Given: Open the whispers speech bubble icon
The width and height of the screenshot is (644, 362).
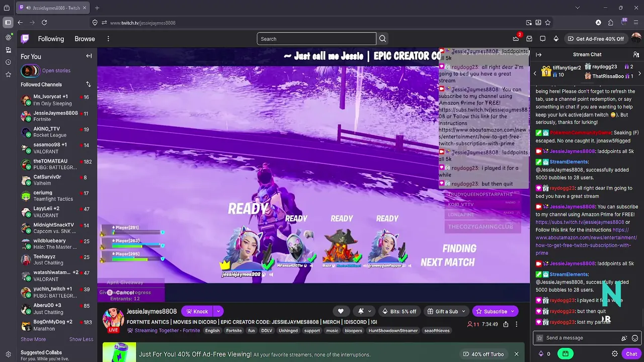Looking at the screenshot, I should (x=542, y=39).
